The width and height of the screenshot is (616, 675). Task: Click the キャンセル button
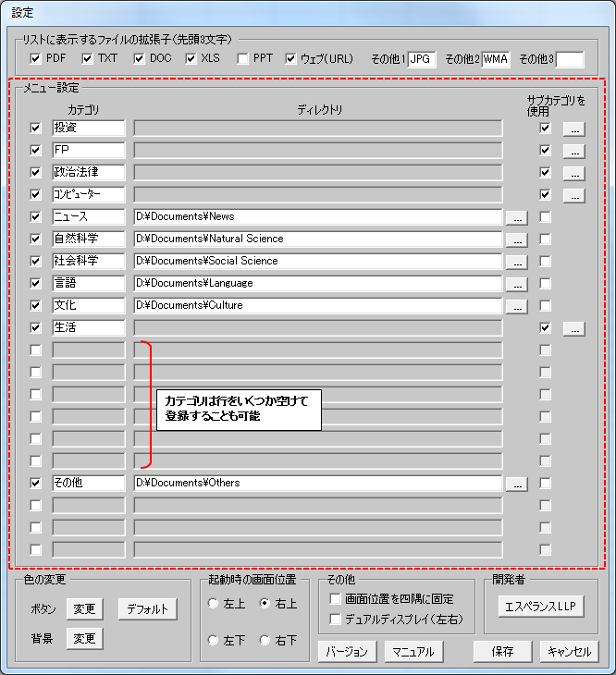pos(569,651)
